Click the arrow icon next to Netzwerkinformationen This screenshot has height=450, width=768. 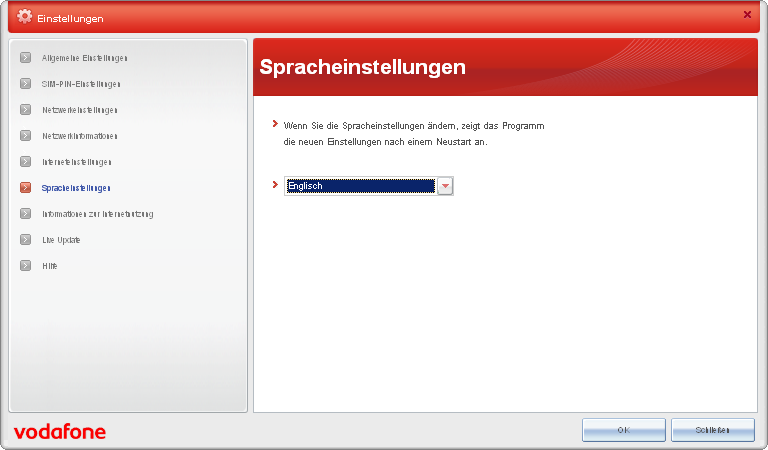click(25, 136)
